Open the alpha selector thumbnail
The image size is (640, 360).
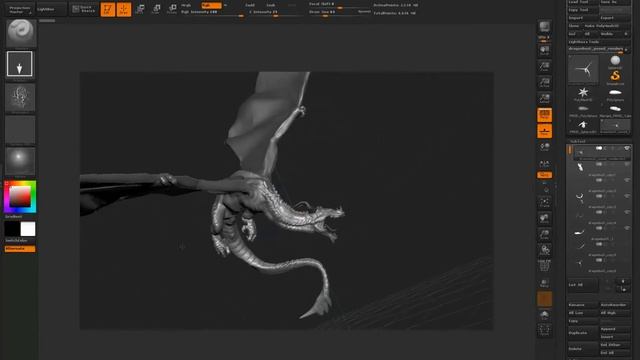click(20, 98)
